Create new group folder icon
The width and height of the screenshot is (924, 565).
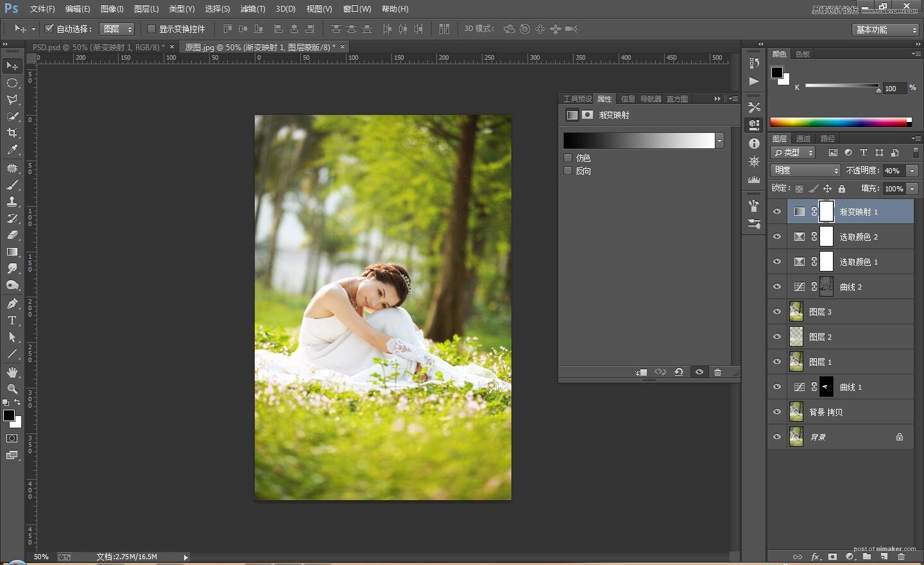click(x=867, y=557)
